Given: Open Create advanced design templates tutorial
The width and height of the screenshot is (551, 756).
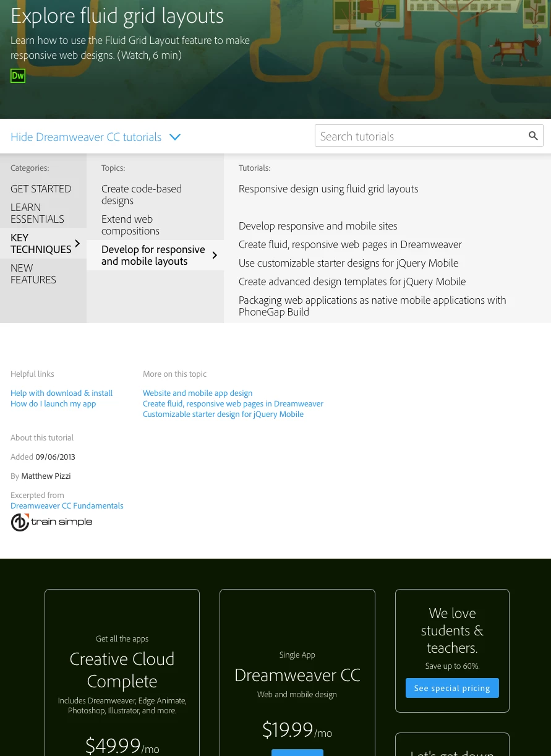Looking at the screenshot, I should click(x=352, y=281).
